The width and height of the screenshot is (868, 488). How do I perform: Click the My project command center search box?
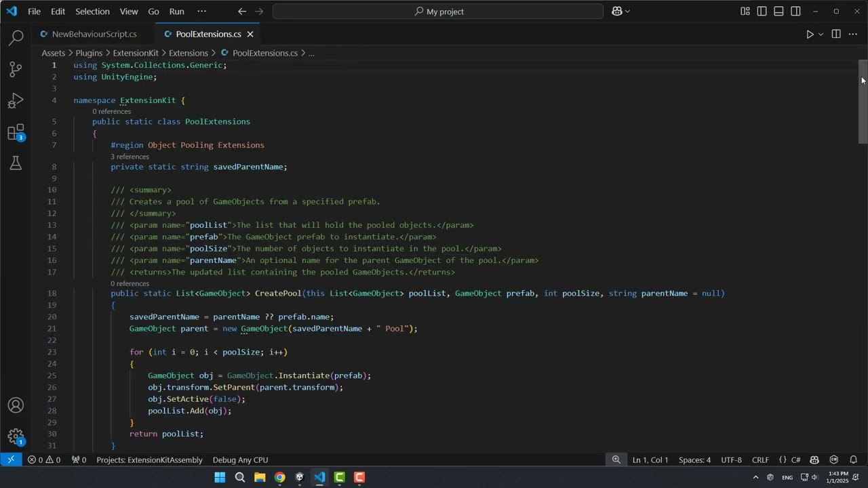click(438, 12)
